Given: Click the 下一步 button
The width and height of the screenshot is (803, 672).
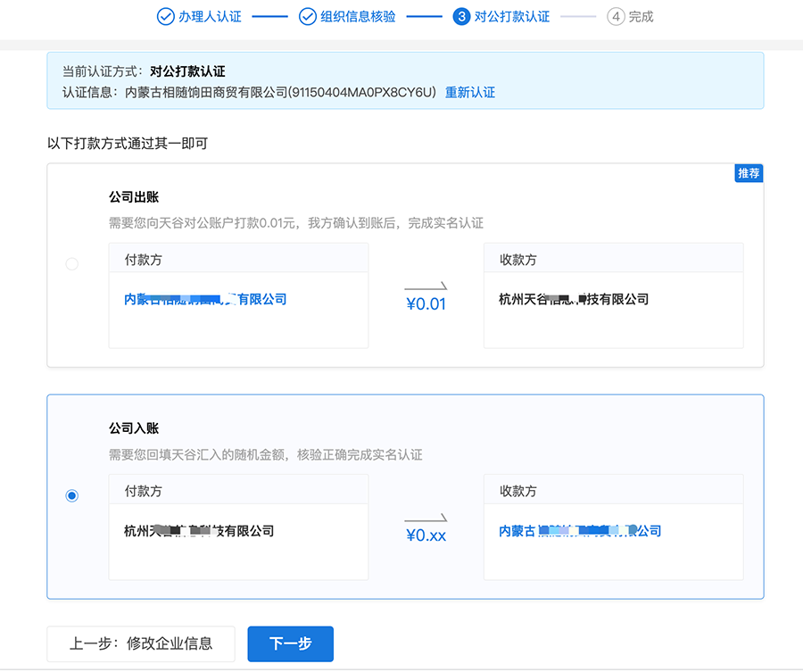Looking at the screenshot, I should pos(290,643).
